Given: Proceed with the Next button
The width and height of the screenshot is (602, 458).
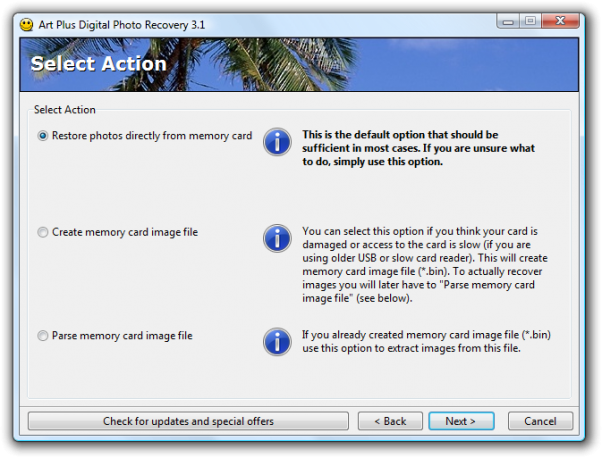Looking at the screenshot, I should click(x=461, y=421).
